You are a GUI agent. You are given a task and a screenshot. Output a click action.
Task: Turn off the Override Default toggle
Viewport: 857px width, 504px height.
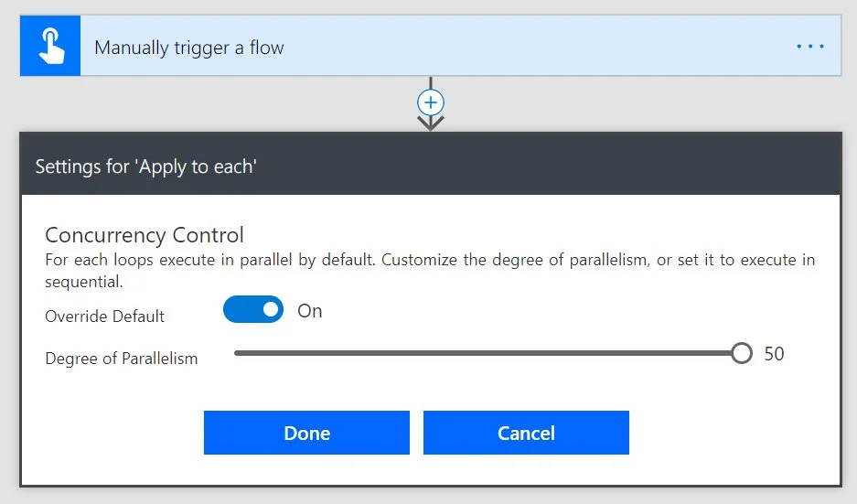pos(253,310)
